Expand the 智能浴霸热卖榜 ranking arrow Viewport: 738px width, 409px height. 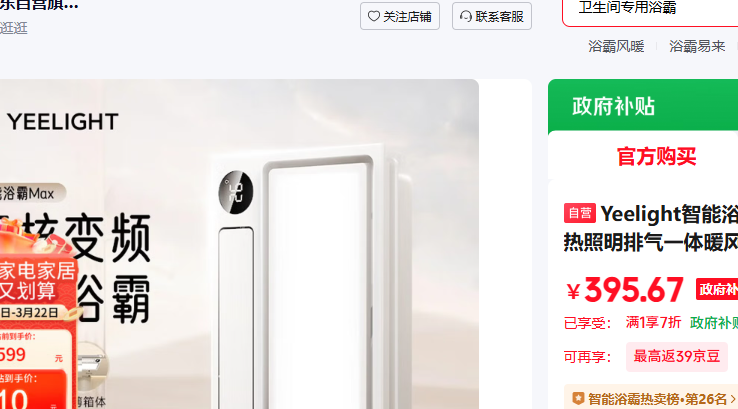pyautogui.click(x=733, y=399)
